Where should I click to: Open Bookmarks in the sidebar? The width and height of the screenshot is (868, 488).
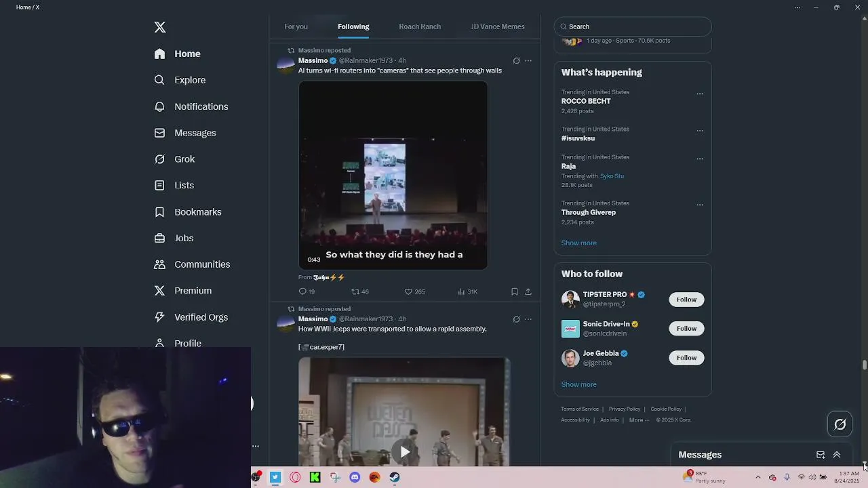click(x=188, y=212)
